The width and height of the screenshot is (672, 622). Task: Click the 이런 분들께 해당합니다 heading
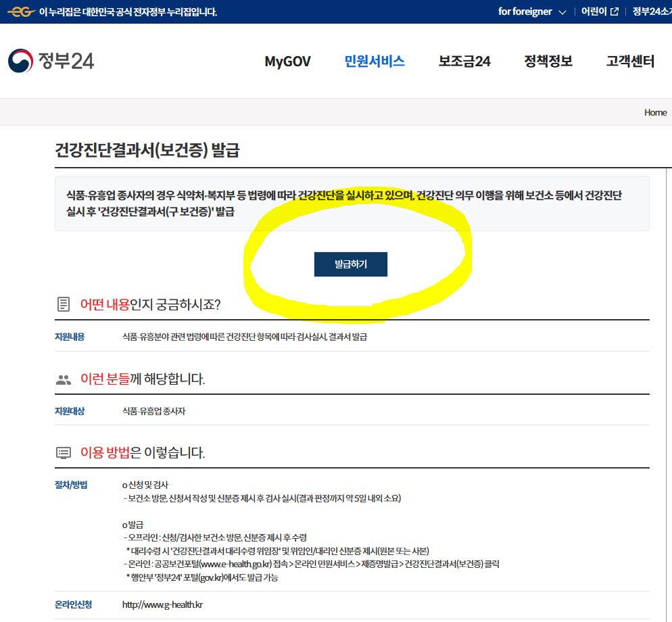[143, 379]
